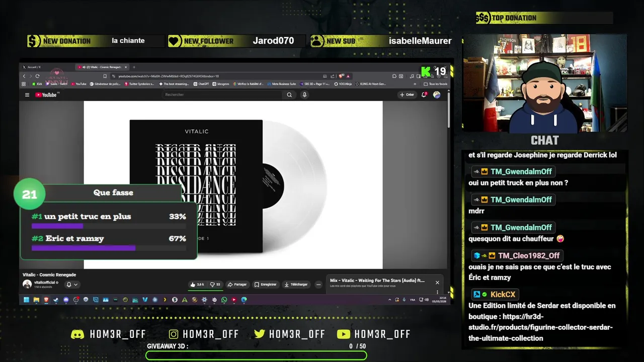Open the Ideogram bookmark
This screenshot has height=362, width=644.
point(220,84)
